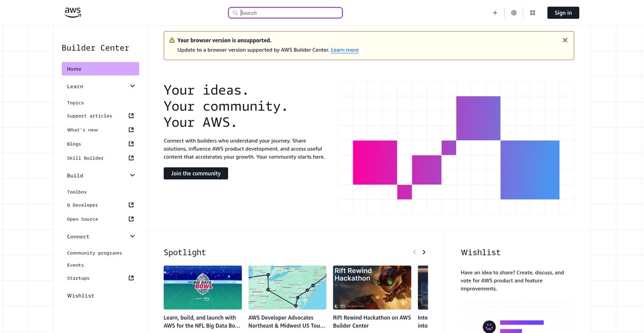Viewport: 644px width, 333px height.
Task: Click external link icon beside What's new
Action: click(x=131, y=129)
